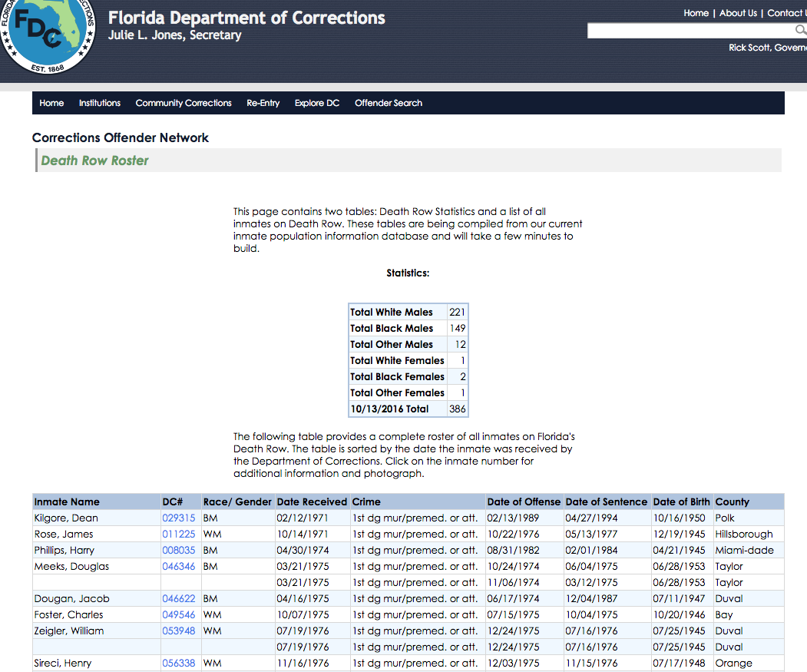807x672 pixels.
Task: Open inmate record DC# 046346
Action: pos(179,567)
